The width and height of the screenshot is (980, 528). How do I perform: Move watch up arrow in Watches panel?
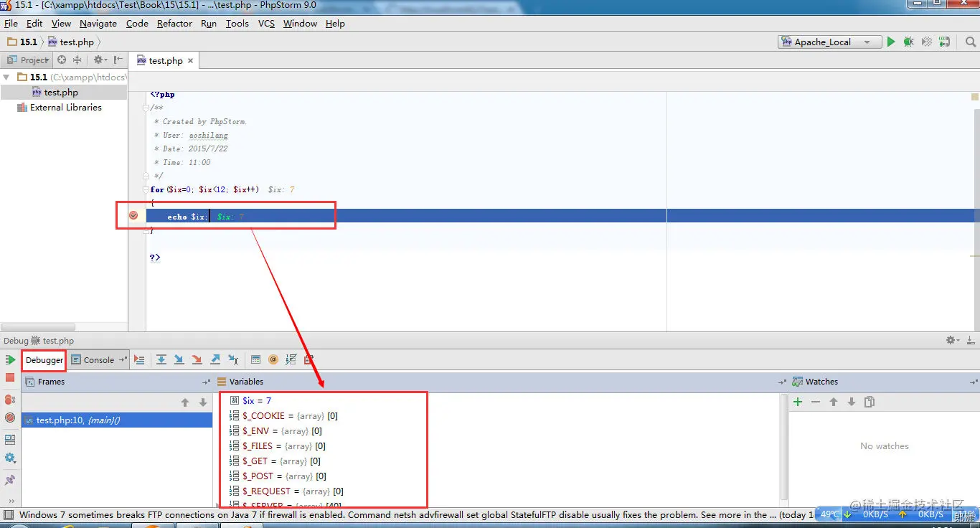coord(834,402)
